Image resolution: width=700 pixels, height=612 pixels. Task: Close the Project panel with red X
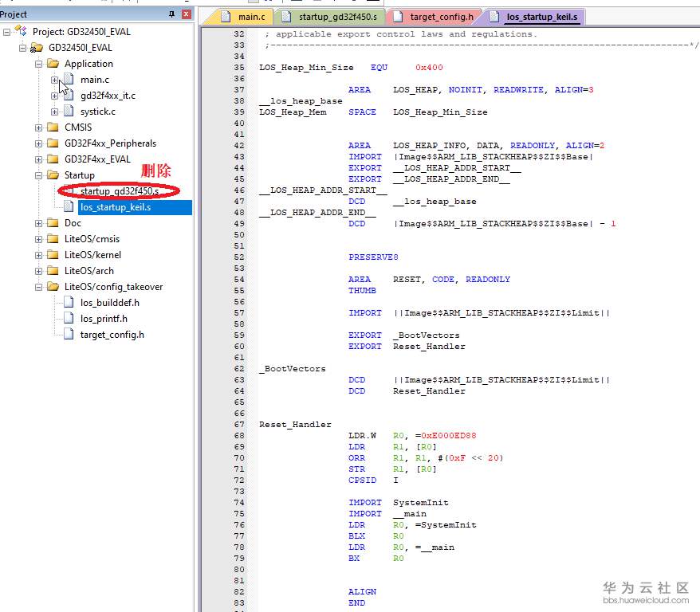187,14
